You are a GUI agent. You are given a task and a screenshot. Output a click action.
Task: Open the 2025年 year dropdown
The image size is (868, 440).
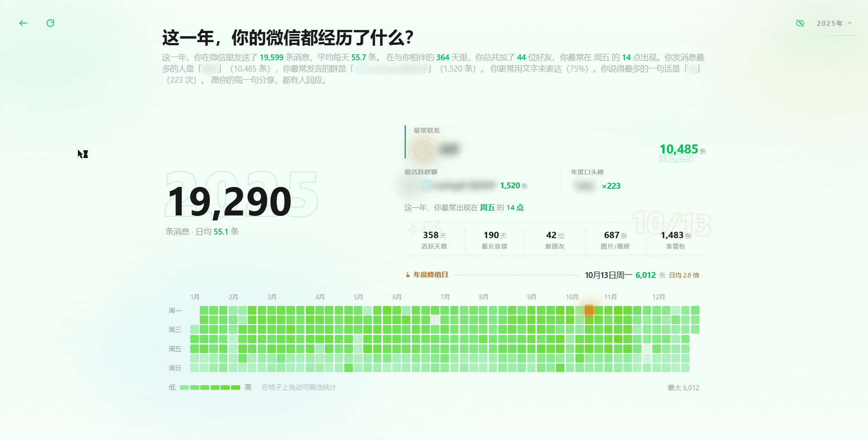834,23
